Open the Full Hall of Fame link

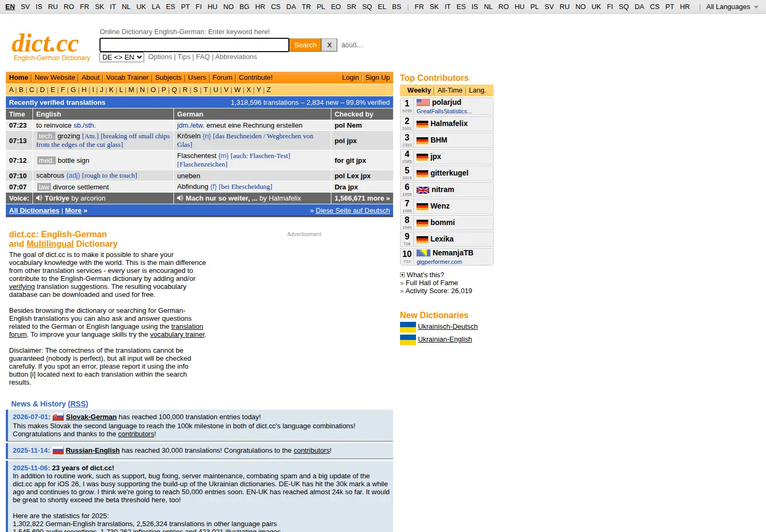tap(431, 283)
